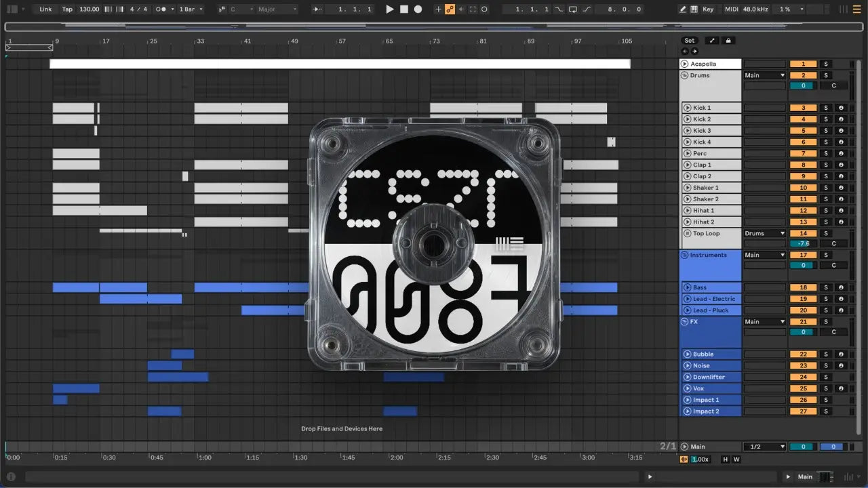Adjust the Instruments group volume slider
The height and width of the screenshot is (488, 868).
(x=803, y=265)
